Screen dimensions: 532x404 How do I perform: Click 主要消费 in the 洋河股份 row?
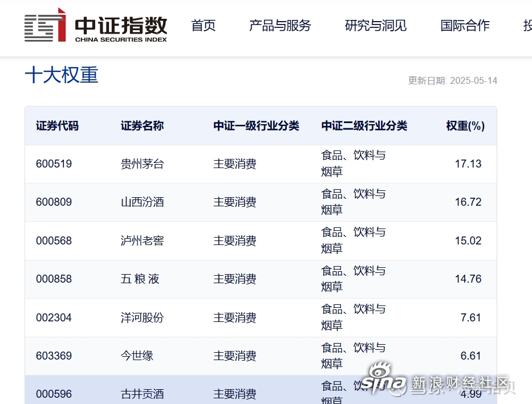click(235, 317)
